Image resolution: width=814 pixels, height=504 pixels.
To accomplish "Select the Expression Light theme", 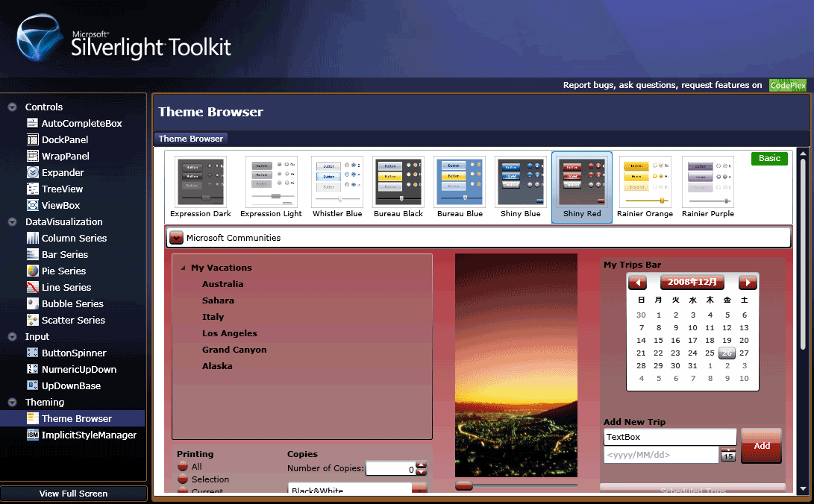I will click(x=271, y=188).
